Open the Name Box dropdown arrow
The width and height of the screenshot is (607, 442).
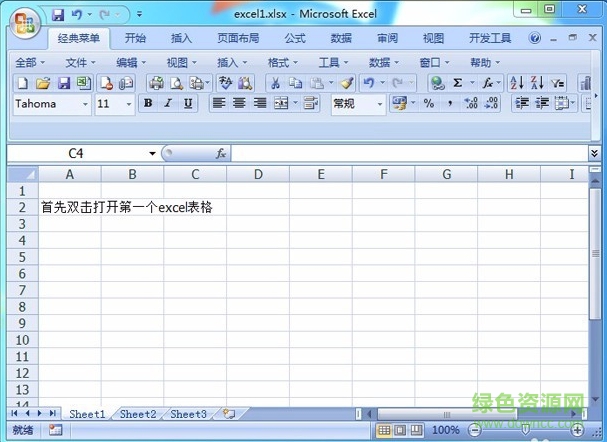(x=153, y=154)
